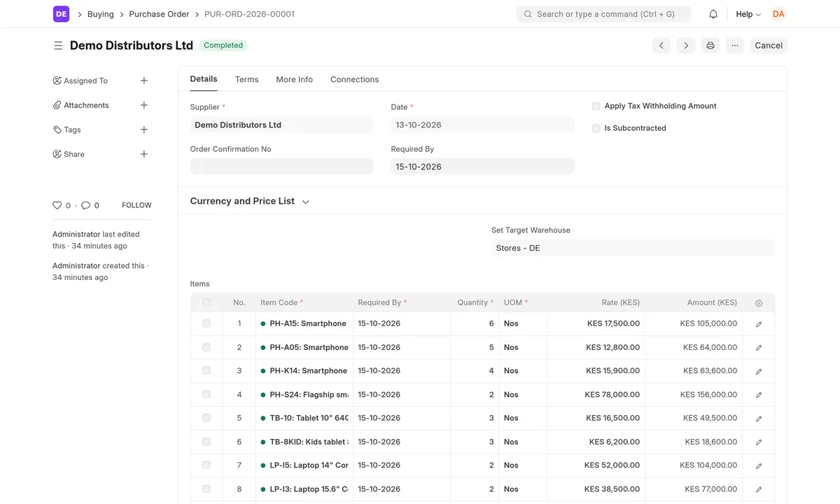Image resolution: width=840 pixels, height=504 pixels.
Task: Click the DE app logo icon
Action: (x=61, y=14)
